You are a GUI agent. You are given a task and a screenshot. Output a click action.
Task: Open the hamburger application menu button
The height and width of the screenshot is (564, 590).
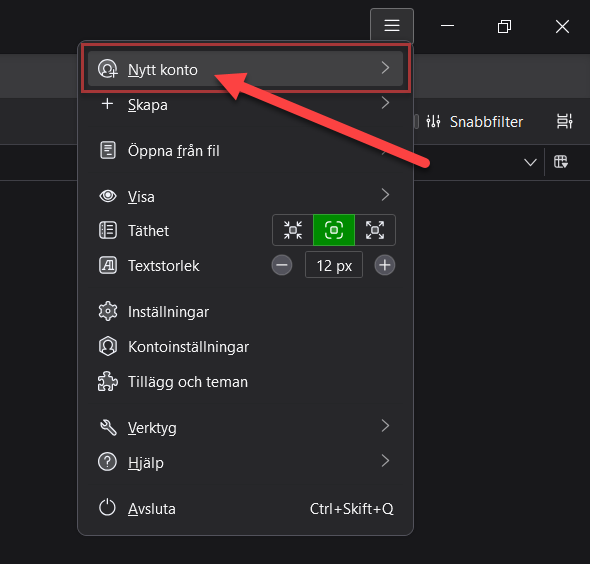click(392, 26)
